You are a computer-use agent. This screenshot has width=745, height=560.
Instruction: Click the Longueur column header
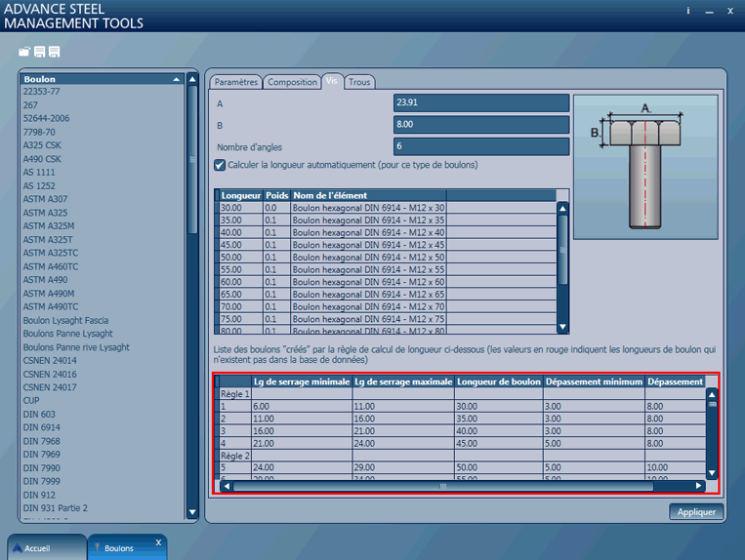click(241, 195)
